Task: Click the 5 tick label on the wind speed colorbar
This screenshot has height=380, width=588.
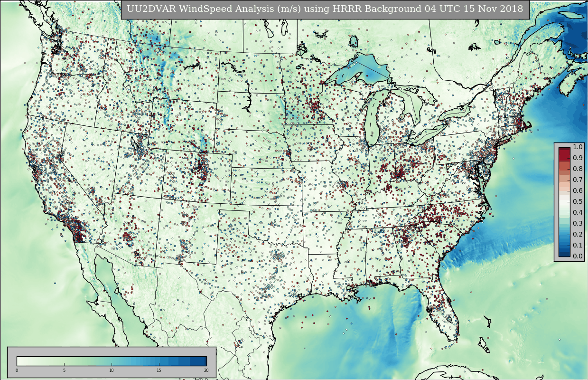Action: 64,370
